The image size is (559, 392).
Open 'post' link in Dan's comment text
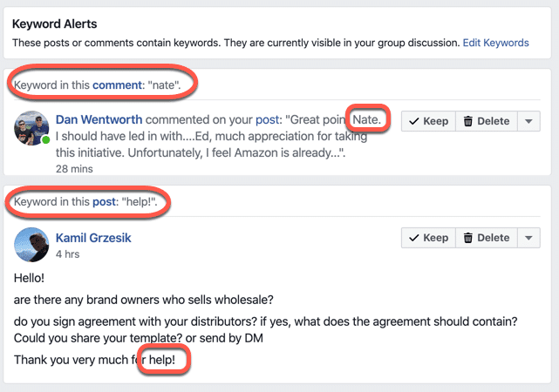[267, 119]
